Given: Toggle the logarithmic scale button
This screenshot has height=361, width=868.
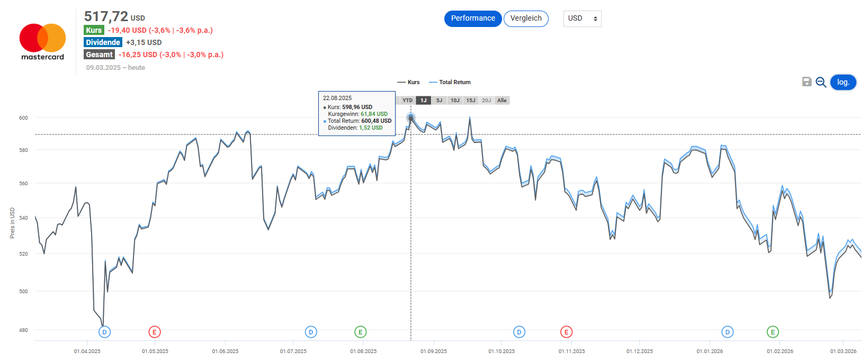Looking at the screenshot, I should (x=843, y=82).
